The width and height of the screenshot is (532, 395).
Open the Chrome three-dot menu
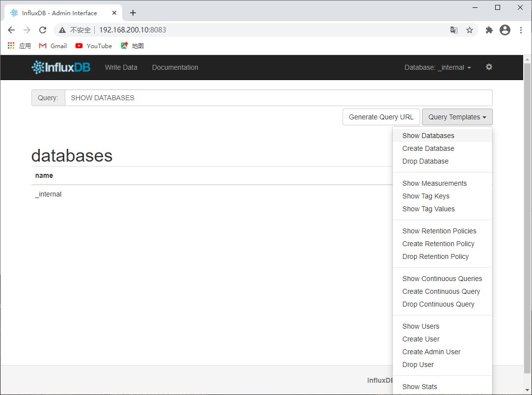521,30
